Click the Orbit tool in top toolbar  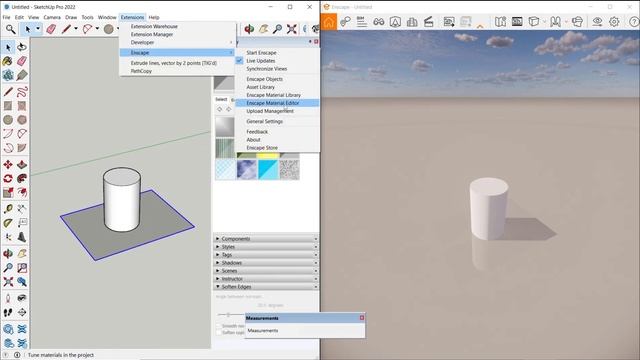point(249,29)
